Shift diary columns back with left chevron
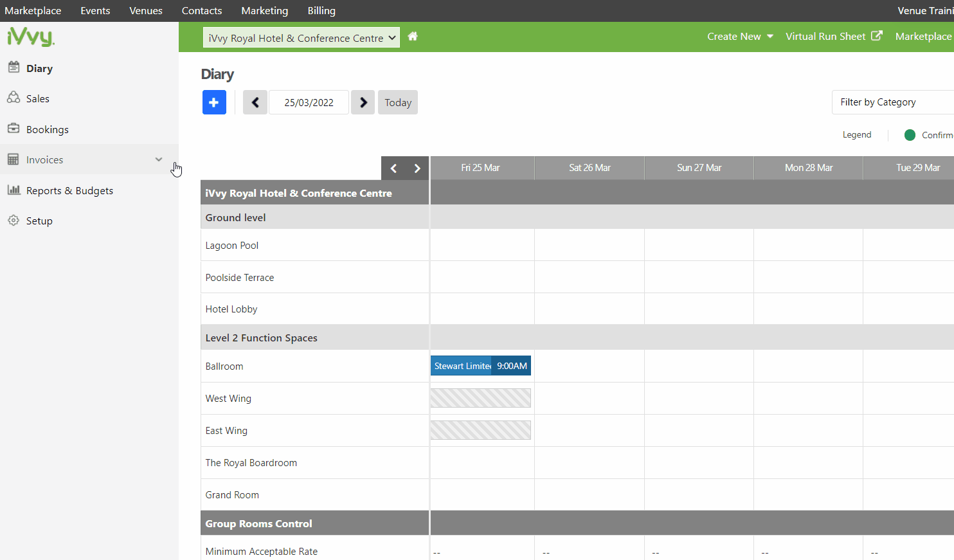 pyautogui.click(x=394, y=168)
